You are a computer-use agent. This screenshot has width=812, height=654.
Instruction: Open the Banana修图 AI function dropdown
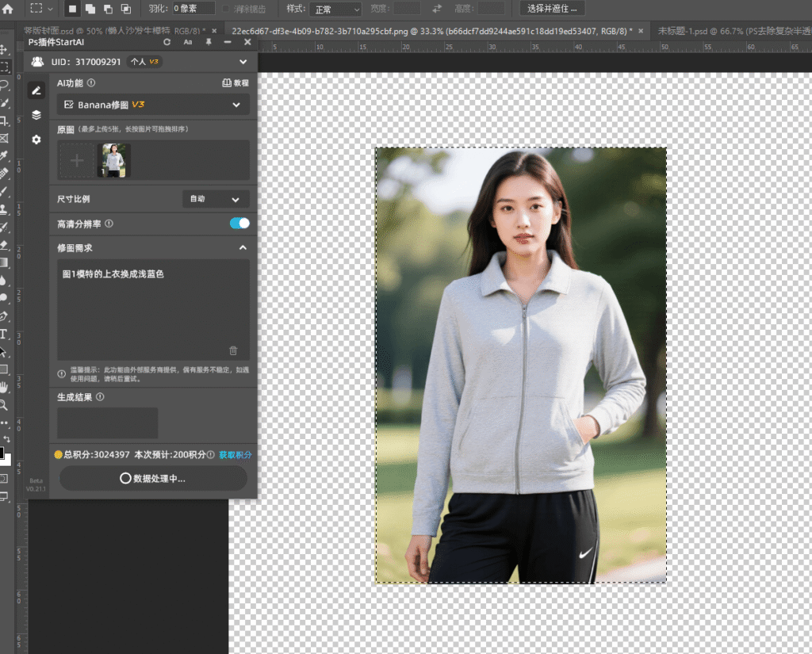pyautogui.click(x=153, y=105)
